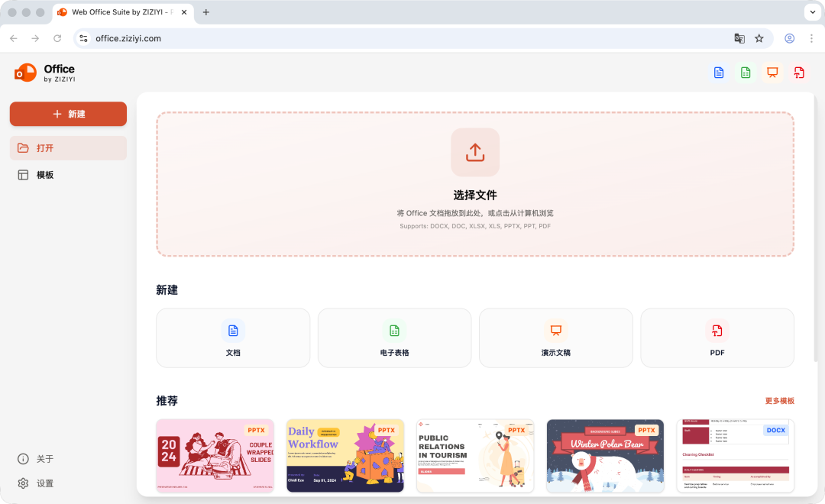
Task: Open the Spreadsheets icon in the top header
Action: (x=745, y=73)
